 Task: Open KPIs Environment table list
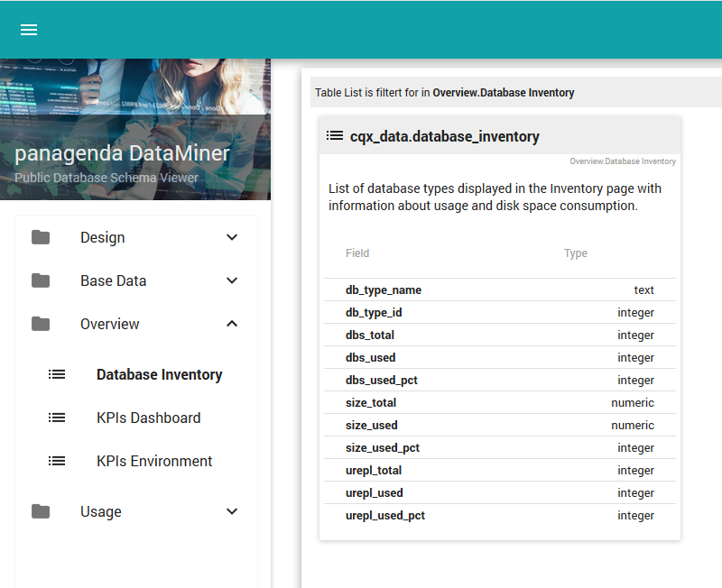154,461
